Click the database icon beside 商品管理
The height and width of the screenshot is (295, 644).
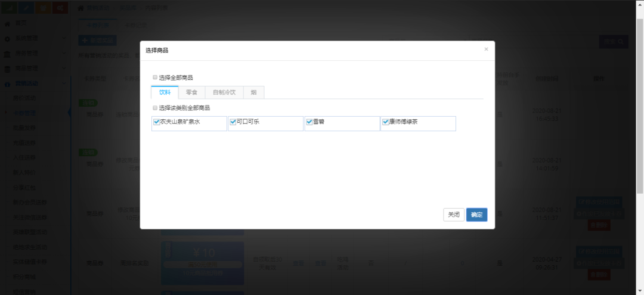pyautogui.click(x=7, y=69)
